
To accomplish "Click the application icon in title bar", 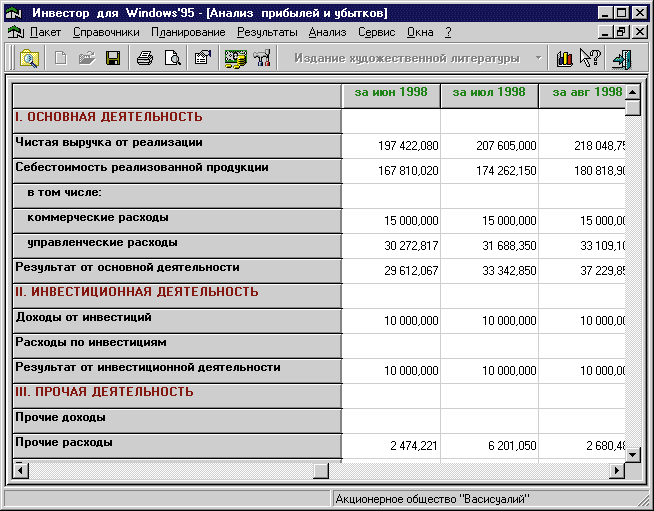I will [x=13, y=13].
